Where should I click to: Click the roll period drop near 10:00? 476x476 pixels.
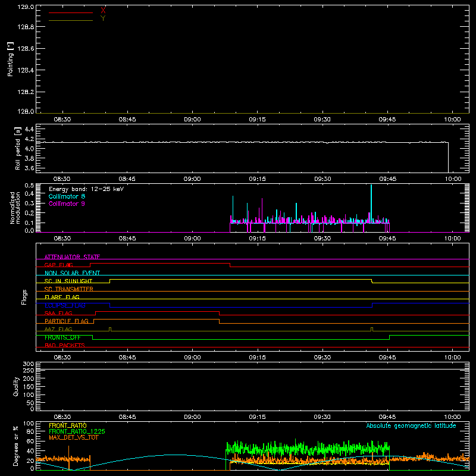coord(448,157)
